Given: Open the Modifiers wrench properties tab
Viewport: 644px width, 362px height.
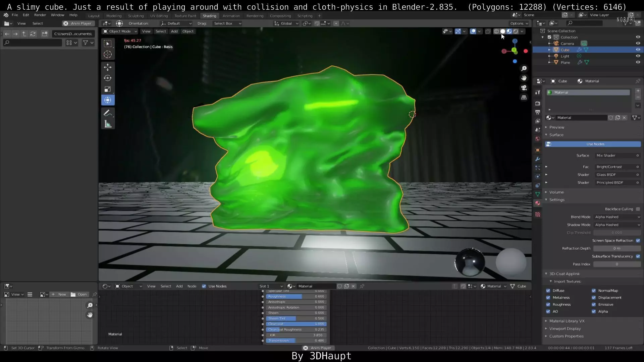Looking at the screenshot, I should click(538, 159).
